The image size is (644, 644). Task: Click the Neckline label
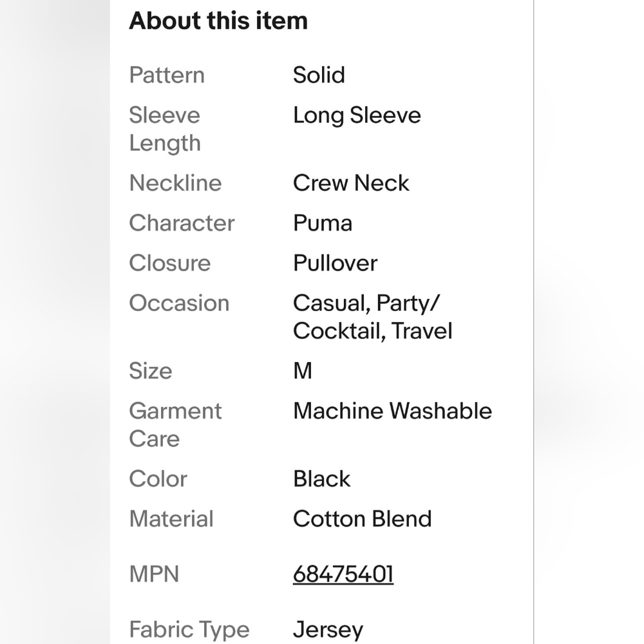click(x=175, y=183)
